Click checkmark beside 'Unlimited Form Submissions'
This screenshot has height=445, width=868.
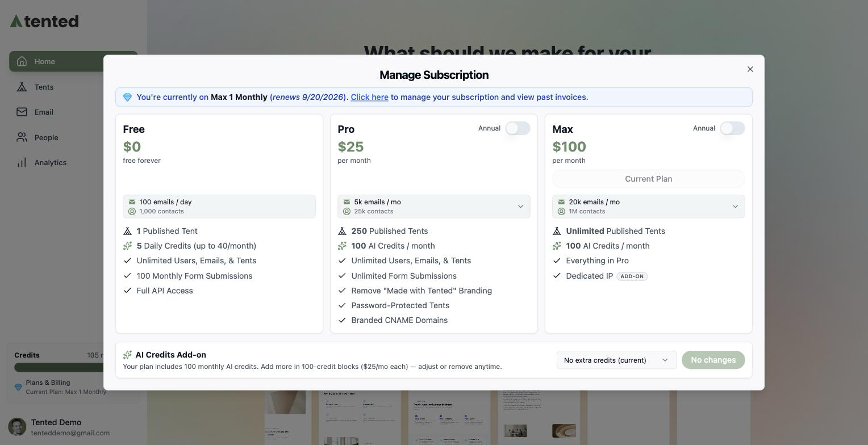point(342,276)
